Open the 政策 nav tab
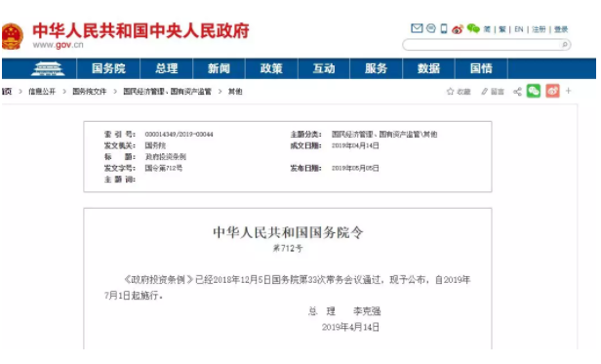601x364 pixels. click(x=271, y=68)
